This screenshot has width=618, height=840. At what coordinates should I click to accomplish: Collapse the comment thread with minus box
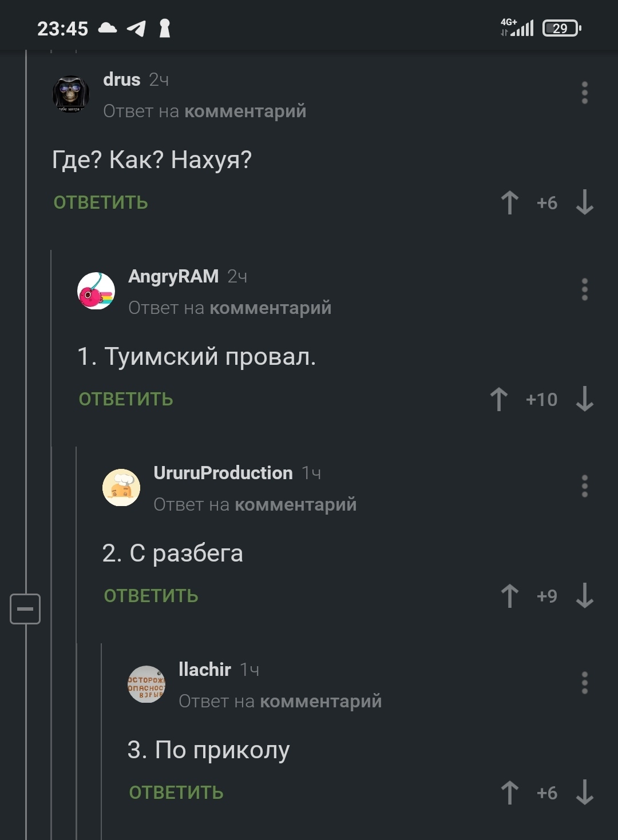tap(25, 608)
